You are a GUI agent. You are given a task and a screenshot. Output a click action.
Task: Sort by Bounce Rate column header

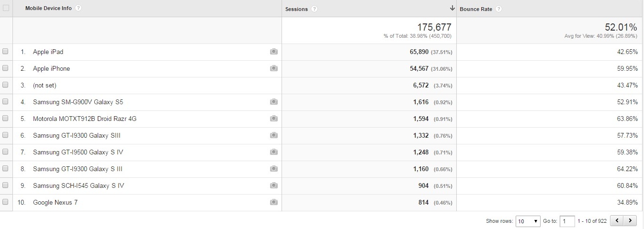(x=476, y=9)
